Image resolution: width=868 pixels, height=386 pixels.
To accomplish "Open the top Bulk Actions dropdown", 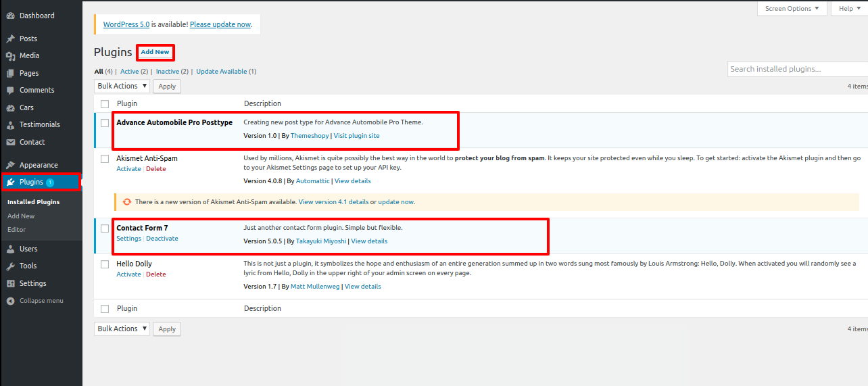I will (122, 86).
